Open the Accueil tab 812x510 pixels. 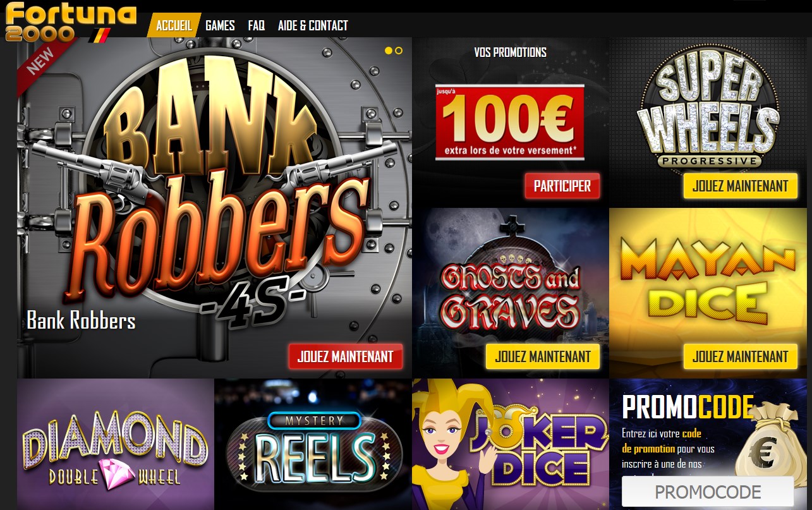pos(174,25)
